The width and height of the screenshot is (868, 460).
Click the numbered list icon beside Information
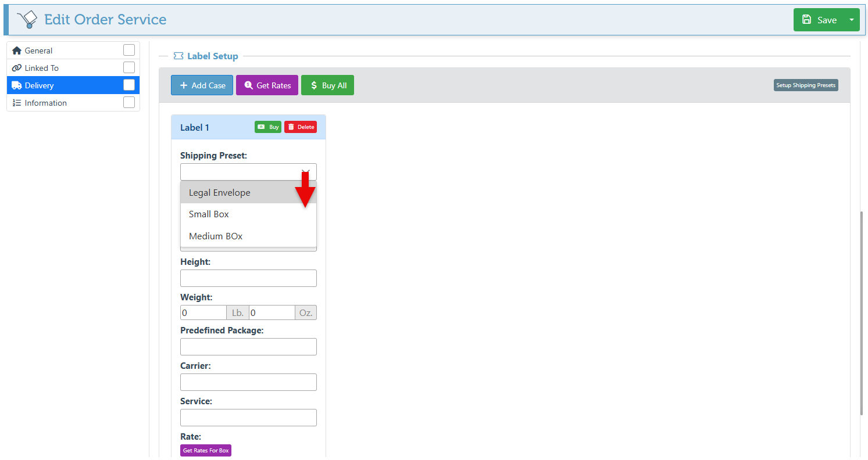(16, 103)
